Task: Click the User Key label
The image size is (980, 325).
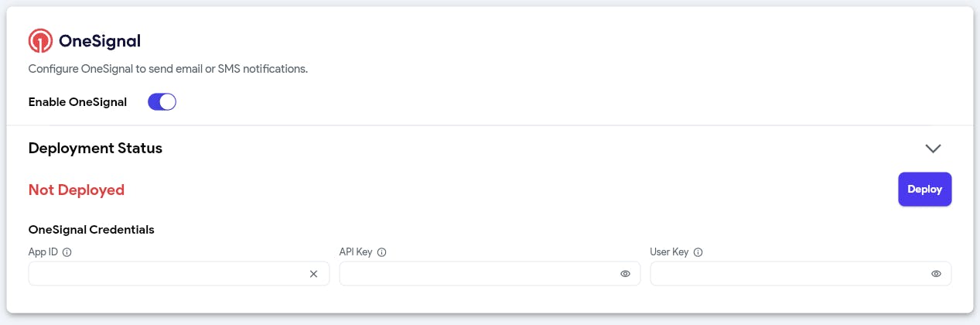Action: (x=669, y=252)
